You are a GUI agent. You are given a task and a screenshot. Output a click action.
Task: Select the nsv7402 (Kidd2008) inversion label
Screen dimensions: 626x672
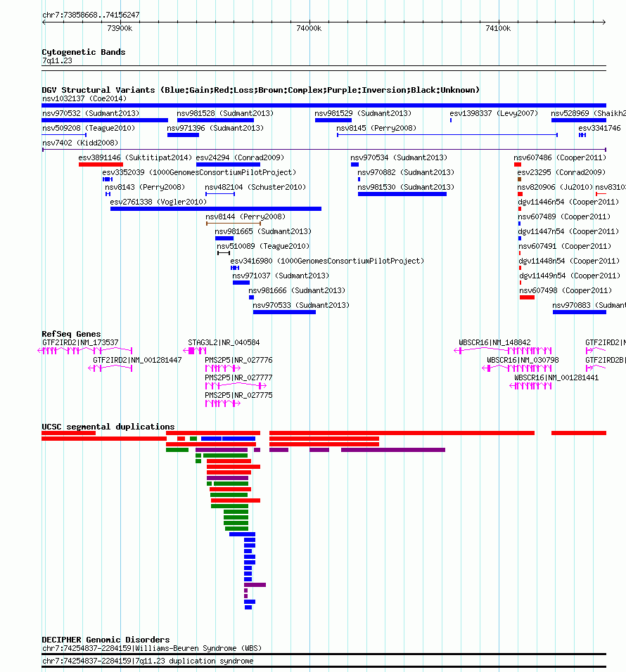point(80,143)
